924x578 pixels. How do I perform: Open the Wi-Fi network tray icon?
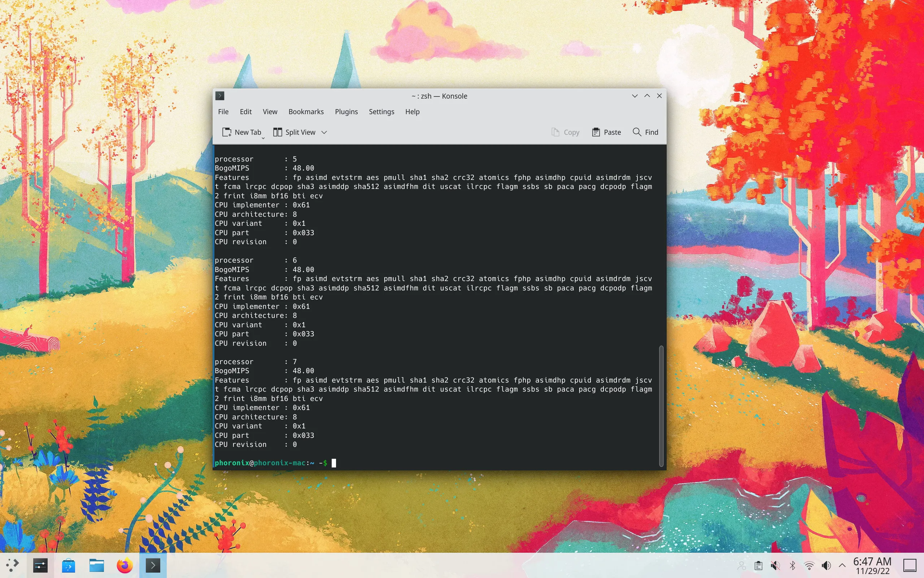(809, 565)
